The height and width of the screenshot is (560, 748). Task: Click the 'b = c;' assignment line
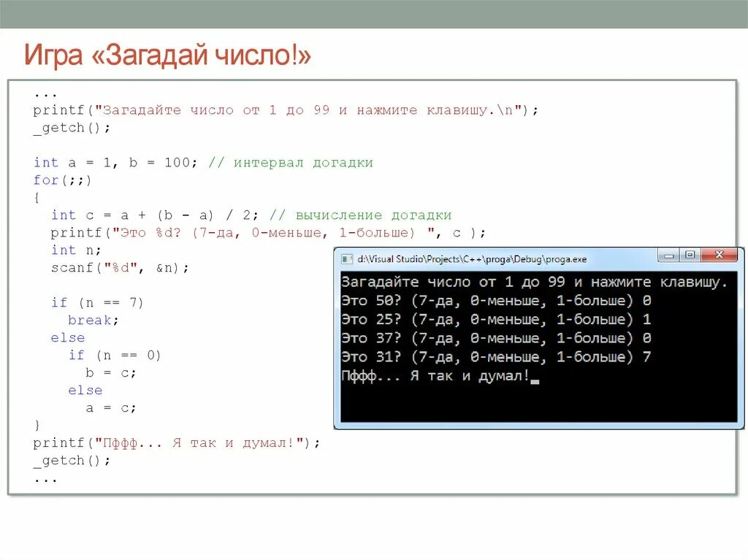111,373
